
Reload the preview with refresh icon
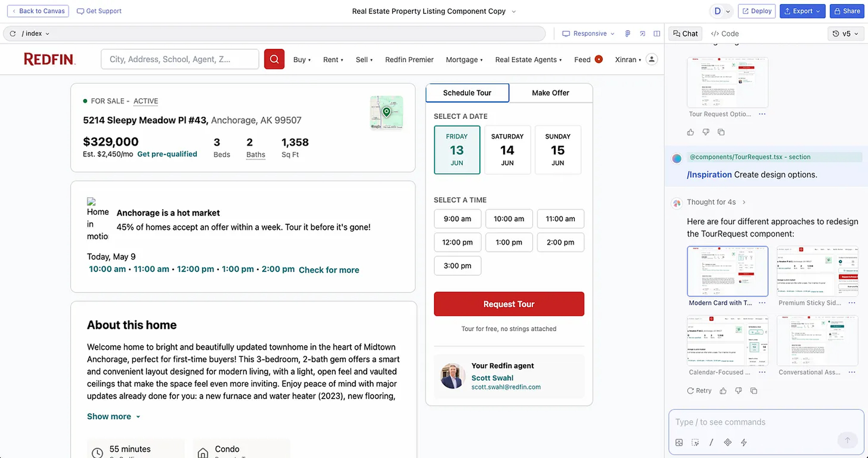pyautogui.click(x=13, y=33)
